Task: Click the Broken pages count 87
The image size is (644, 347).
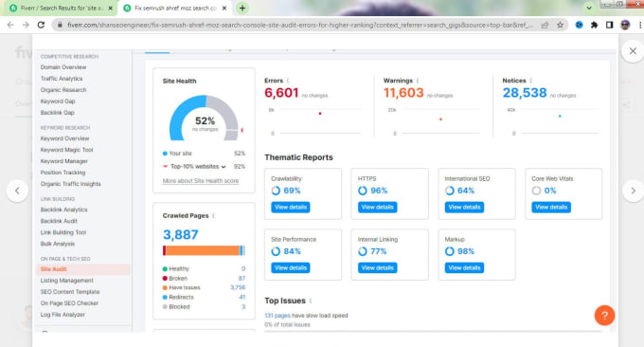Action: pyautogui.click(x=241, y=279)
